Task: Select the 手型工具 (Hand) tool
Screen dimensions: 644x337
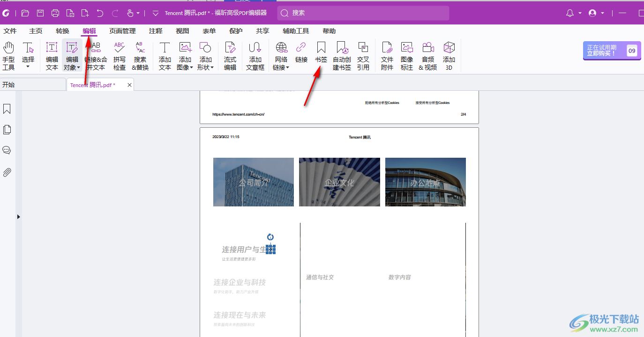Action: [8, 55]
